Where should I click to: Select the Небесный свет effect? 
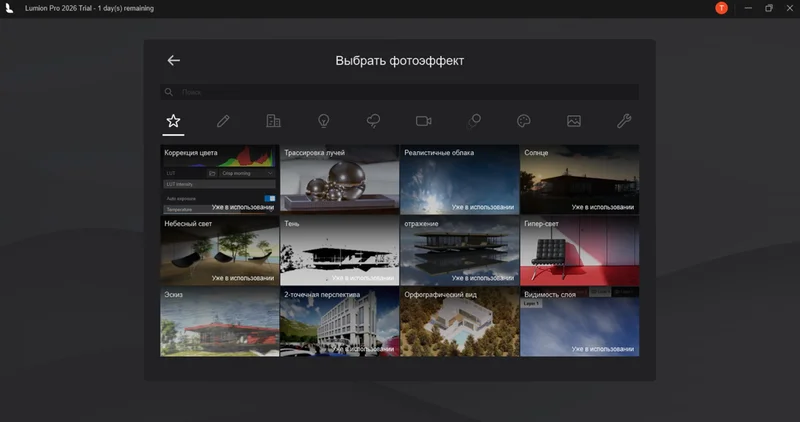[219, 250]
